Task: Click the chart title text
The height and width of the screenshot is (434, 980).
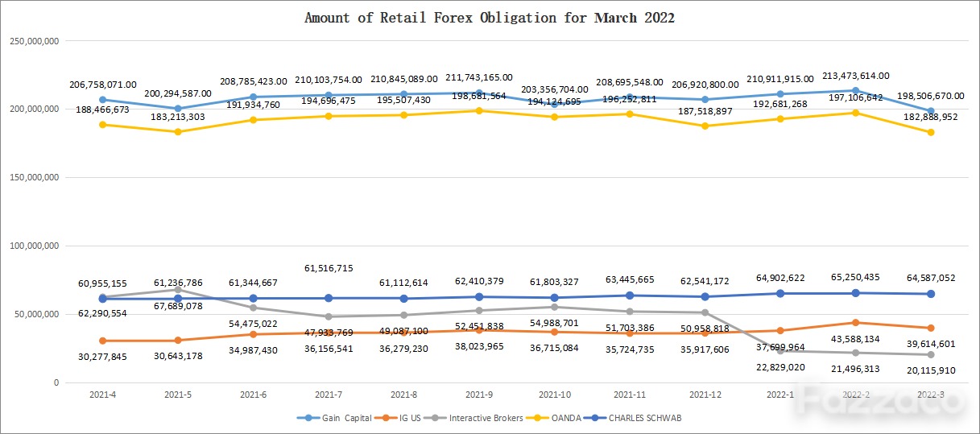Action: pos(490,18)
